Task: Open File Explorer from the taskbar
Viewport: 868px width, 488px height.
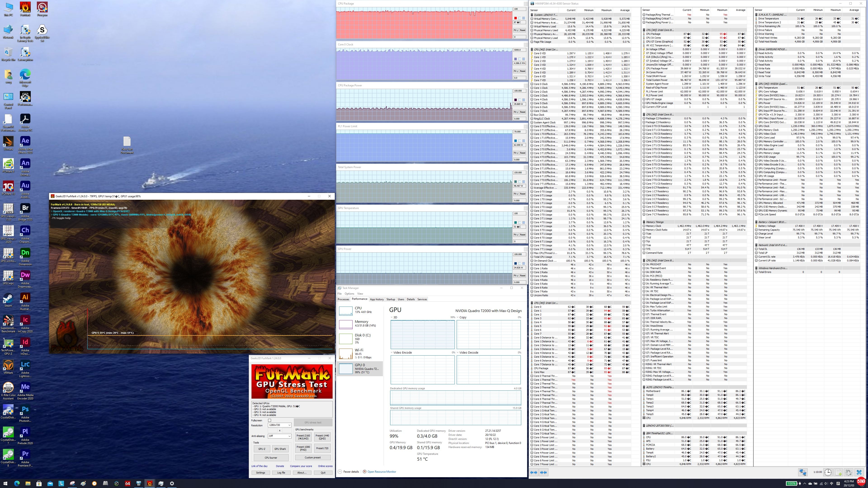Action: tap(28, 483)
